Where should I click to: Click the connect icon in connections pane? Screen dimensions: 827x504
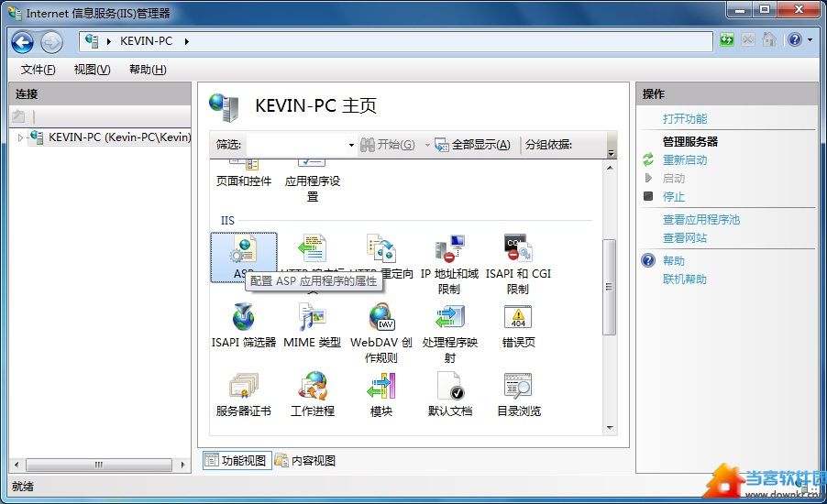point(18,116)
